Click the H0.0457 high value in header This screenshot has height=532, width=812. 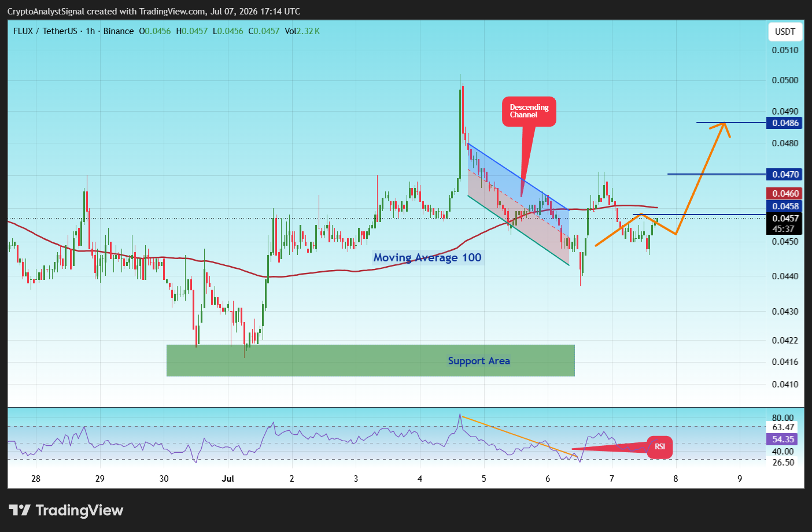coord(192,31)
